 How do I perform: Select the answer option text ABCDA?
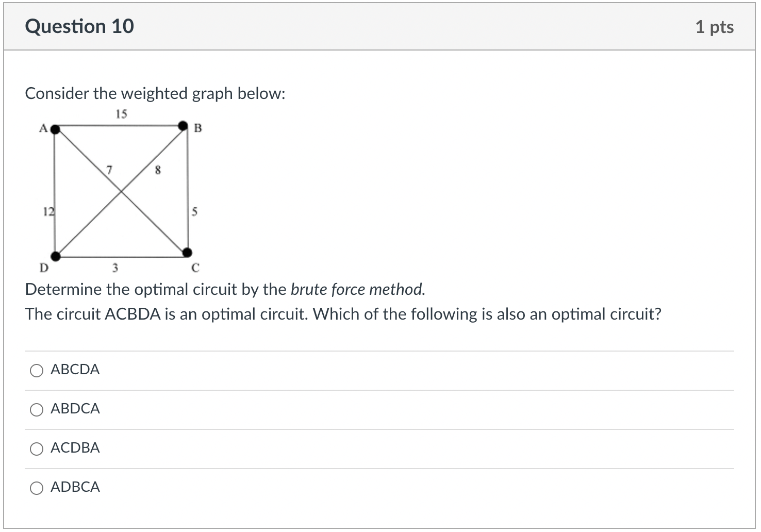pyautogui.click(x=75, y=370)
